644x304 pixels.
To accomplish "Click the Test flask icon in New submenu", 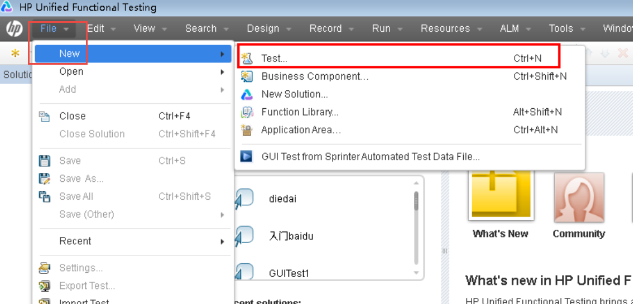I will [247, 59].
